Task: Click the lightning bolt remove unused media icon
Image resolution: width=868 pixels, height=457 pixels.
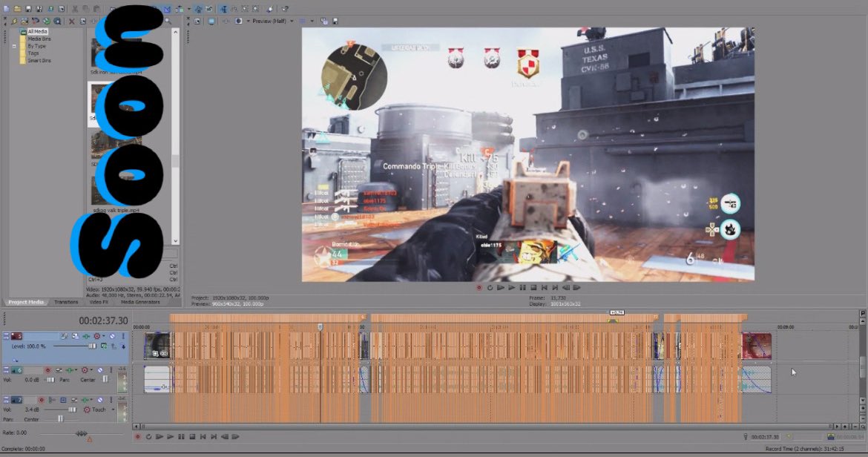Action: click(14, 21)
